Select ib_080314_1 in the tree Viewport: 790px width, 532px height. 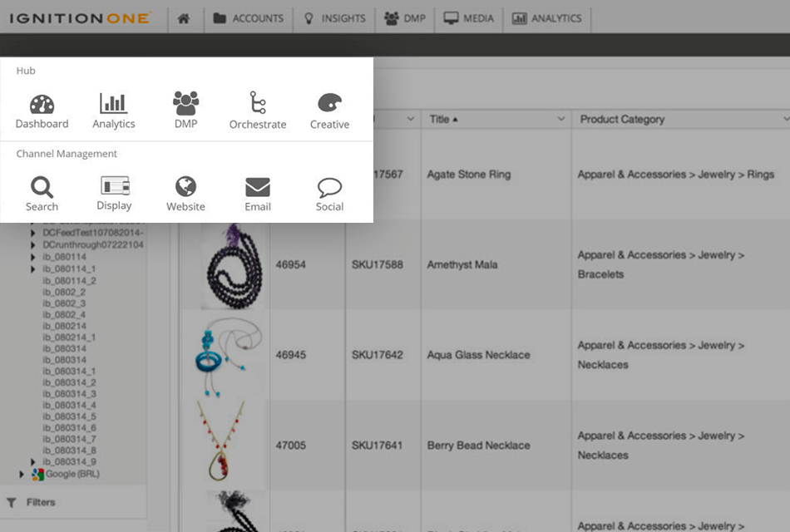(x=70, y=372)
